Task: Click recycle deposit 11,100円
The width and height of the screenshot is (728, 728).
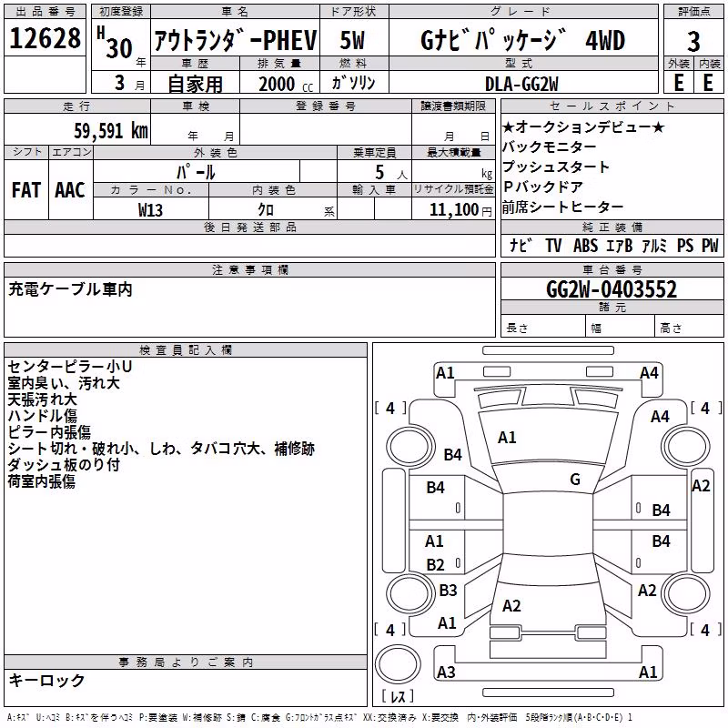Action: [x=460, y=210]
